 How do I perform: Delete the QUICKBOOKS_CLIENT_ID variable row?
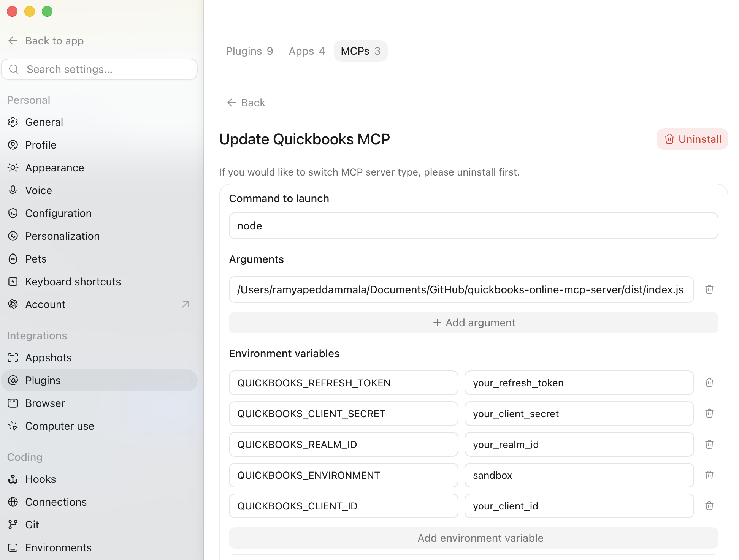(709, 506)
